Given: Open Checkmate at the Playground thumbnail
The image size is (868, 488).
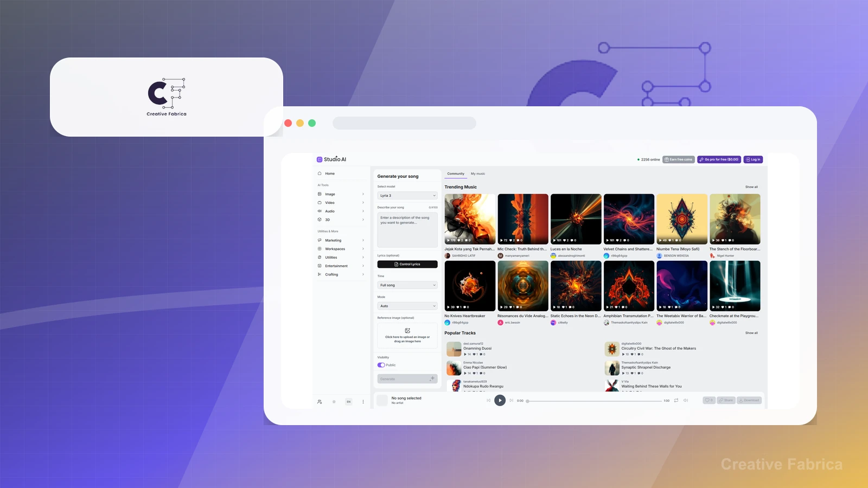Looking at the screenshot, I should [735, 286].
